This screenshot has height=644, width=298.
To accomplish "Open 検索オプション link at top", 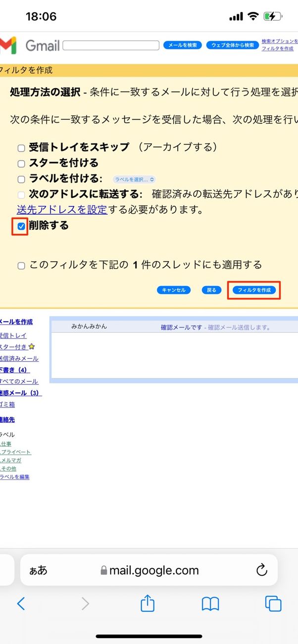I will tap(280, 41).
